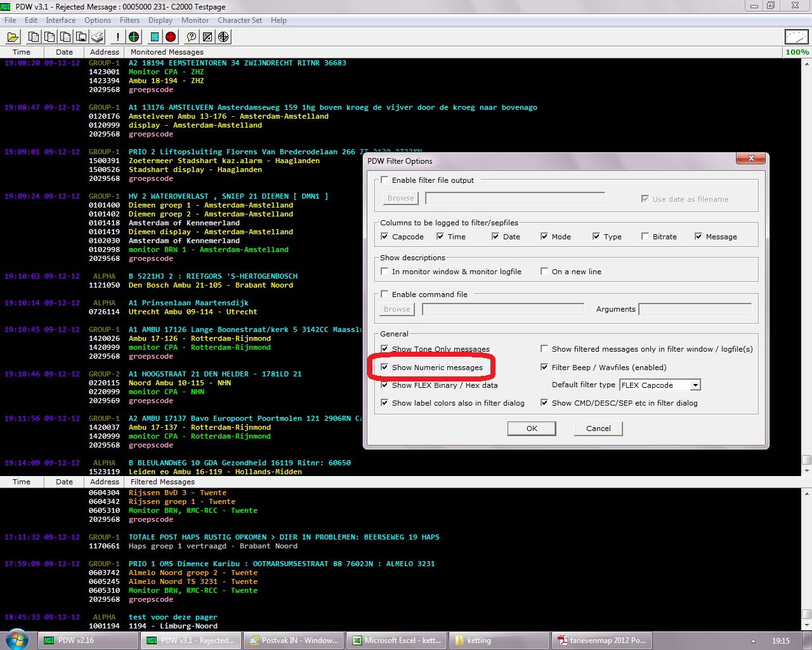Open the Monitor menu
Image resolution: width=812 pixels, height=650 pixels.
[x=195, y=20]
